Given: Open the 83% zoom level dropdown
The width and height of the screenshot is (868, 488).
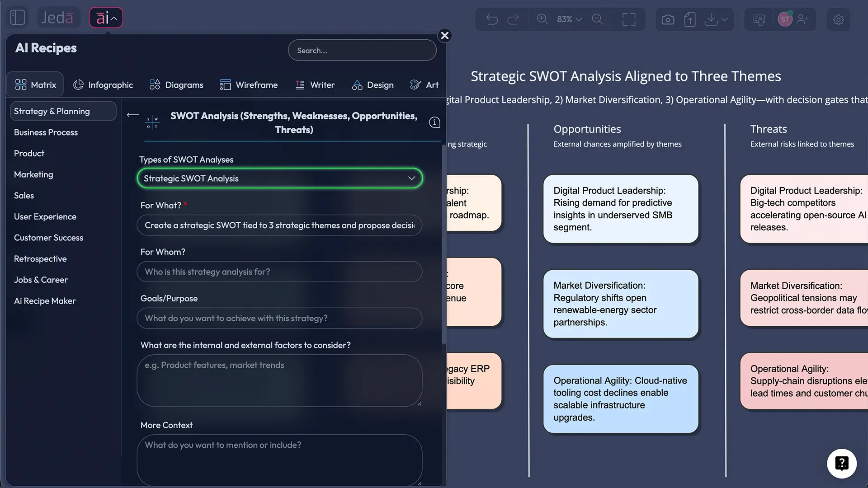Looking at the screenshot, I should (569, 19).
